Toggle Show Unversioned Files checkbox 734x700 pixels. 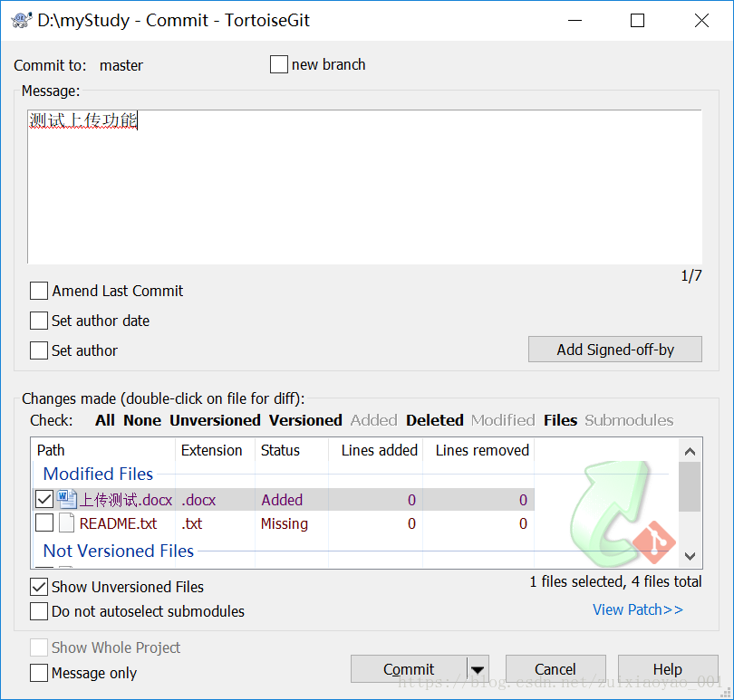[x=39, y=587]
